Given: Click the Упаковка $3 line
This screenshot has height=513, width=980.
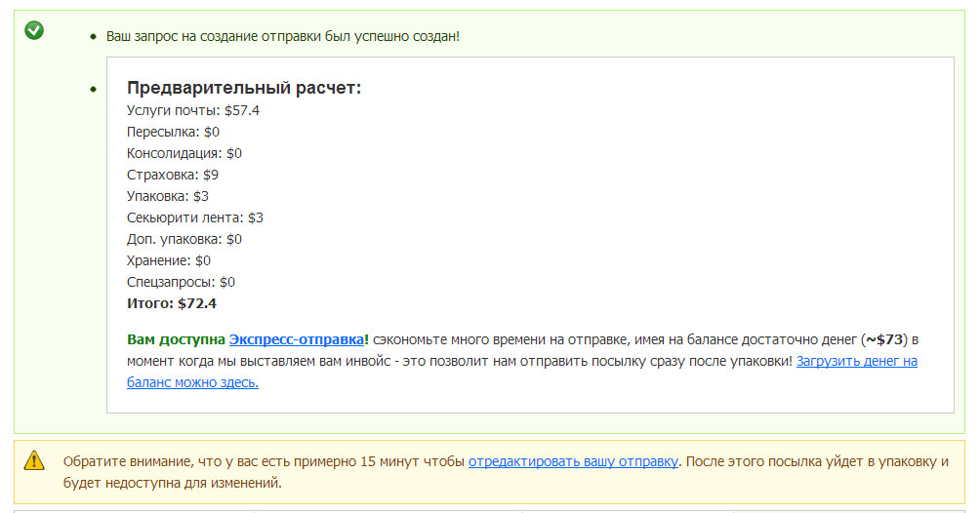Looking at the screenshot, I should (x=168, y=196).
